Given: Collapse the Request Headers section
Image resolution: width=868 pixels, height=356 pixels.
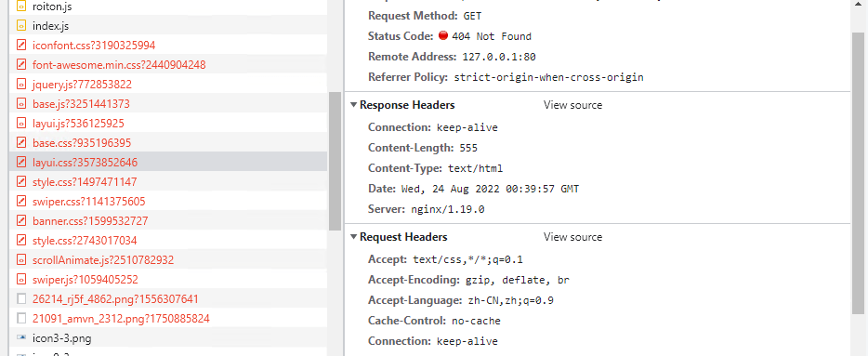Looking at the screenshot, I should [354, 237].
